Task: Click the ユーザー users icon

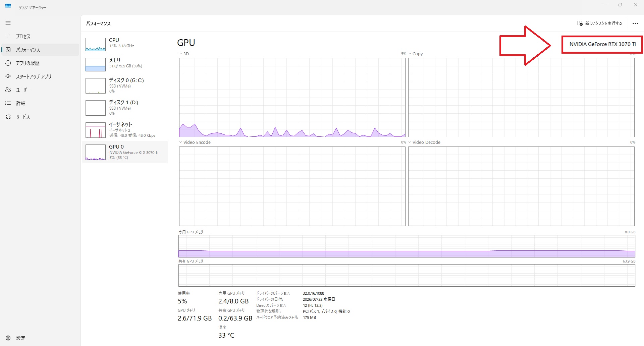Action: pyautogui.click(x=8, y=90)
